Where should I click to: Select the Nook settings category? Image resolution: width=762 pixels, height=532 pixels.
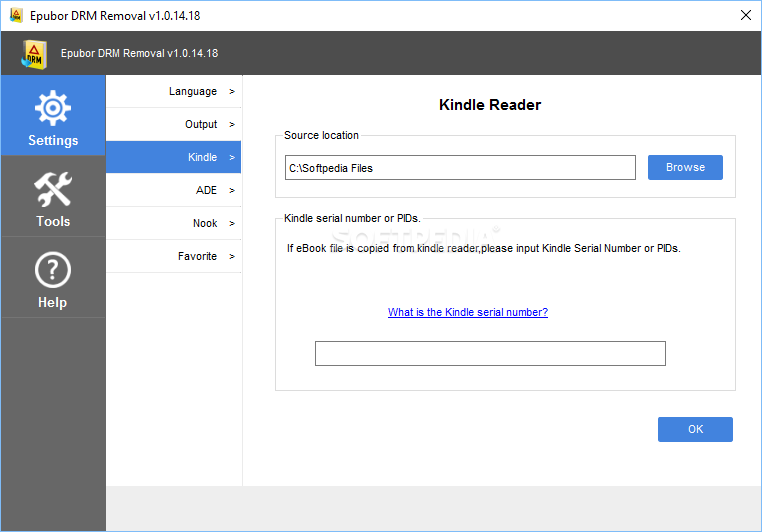point(173,223)
